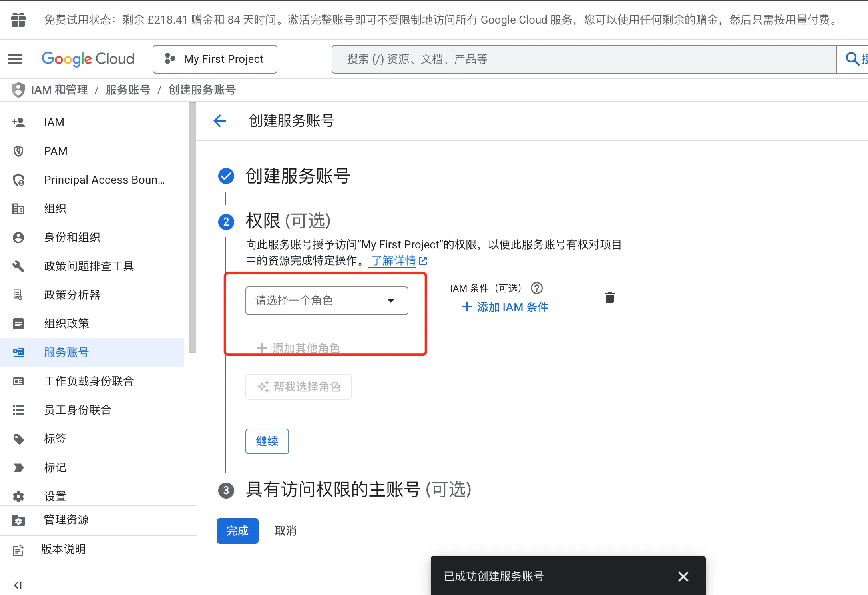Viewport: 868px width, 595px height.
Task: Open the 服务账号 breadcrumb link
Action: tap(128, 90)
